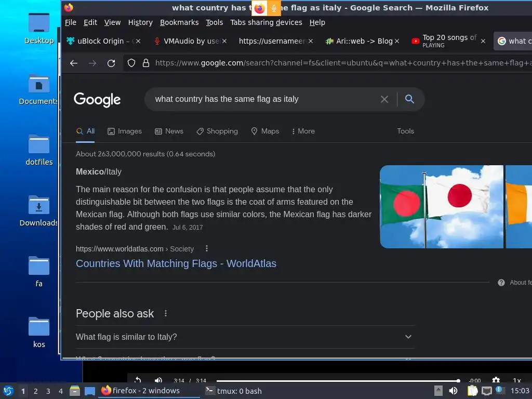Open the Tools menu in the menu bar

(x=214, y=22)
